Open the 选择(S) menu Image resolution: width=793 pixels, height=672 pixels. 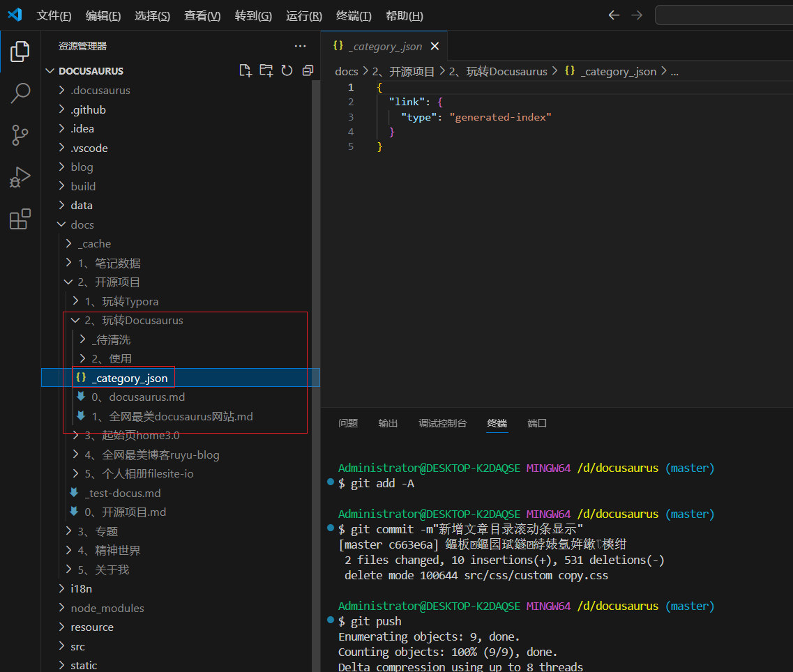coord(152,15)
